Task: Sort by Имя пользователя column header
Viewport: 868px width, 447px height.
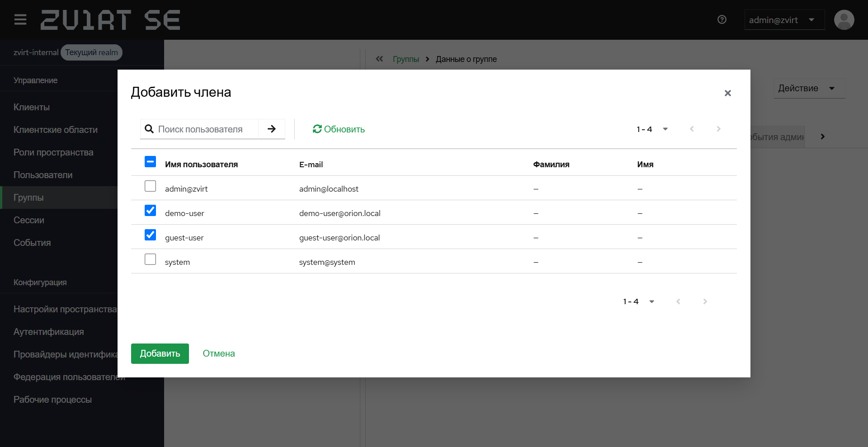Action: click(x=201, y=165)
